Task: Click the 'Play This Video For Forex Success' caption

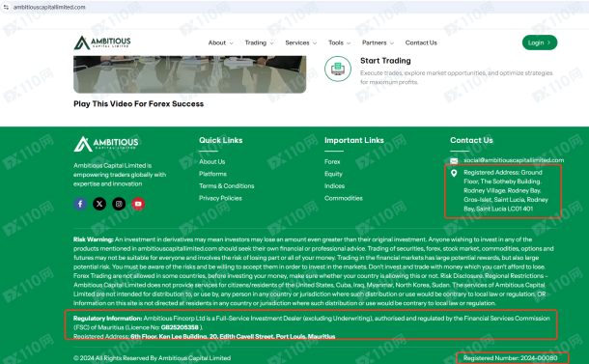Action: pyautogui.click(x=139, y=103)
